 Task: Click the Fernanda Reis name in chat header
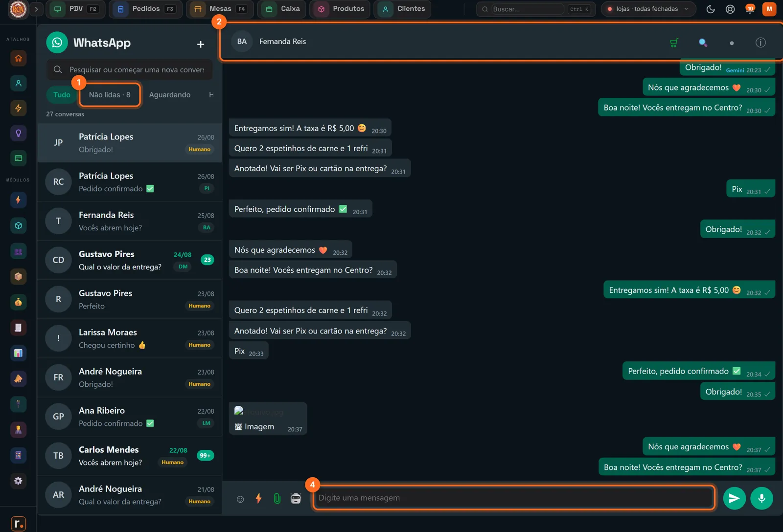click(x=282, y=42)
